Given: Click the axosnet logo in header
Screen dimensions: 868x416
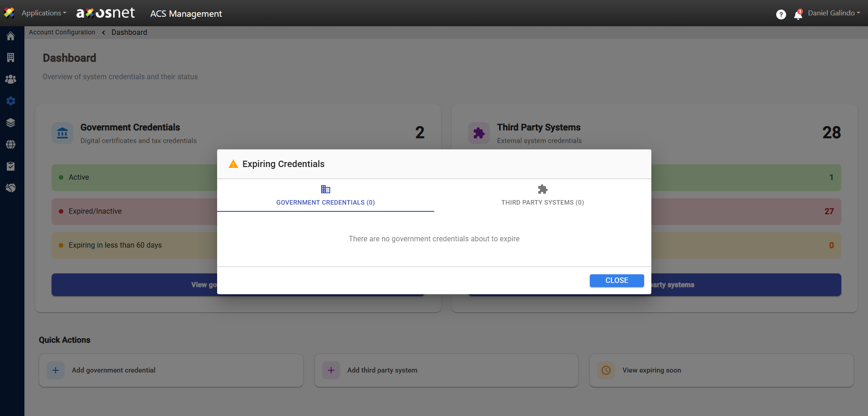Looking at the screenshot, I should click(x=105, y=13).
